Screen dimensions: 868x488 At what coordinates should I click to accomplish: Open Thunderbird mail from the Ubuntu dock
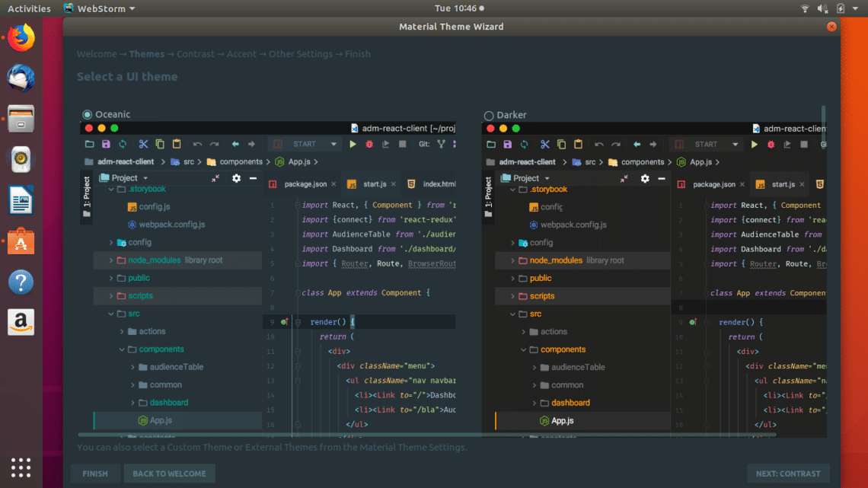(x=21, y=78)
